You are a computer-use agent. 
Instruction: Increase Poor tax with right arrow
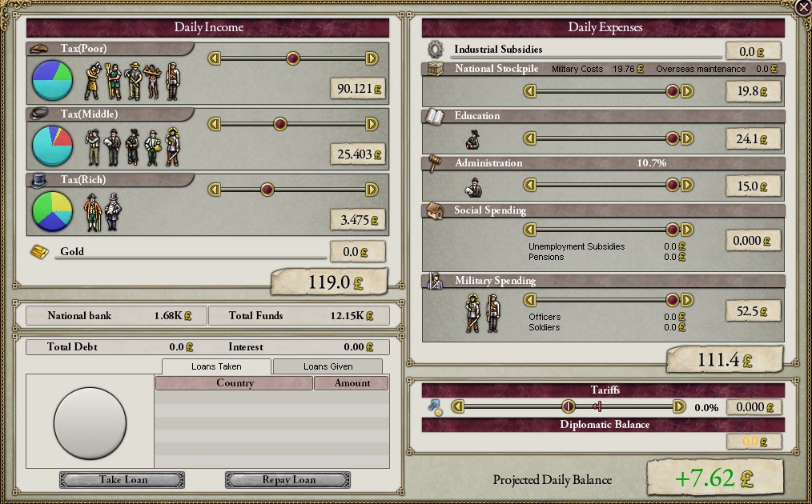372,58
